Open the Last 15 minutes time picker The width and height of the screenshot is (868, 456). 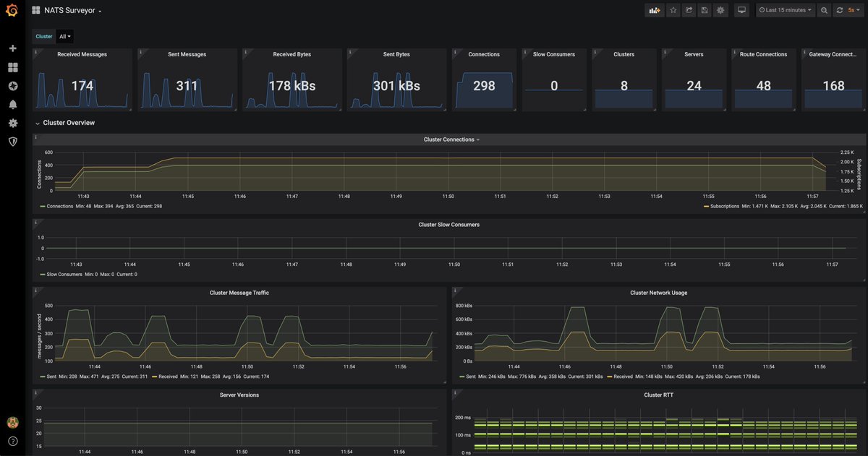(x=785, y=10)
